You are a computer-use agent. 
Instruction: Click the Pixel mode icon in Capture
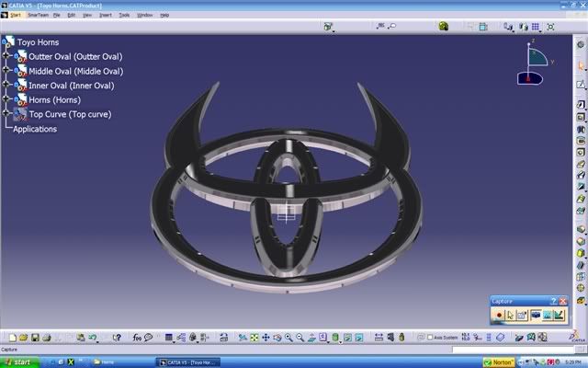[x=548, y=315]
